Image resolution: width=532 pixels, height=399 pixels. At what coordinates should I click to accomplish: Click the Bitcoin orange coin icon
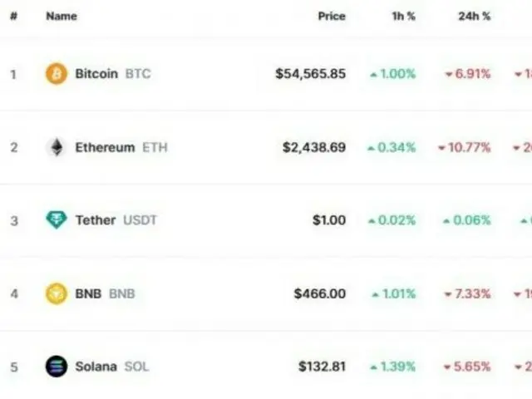[57, 74]
